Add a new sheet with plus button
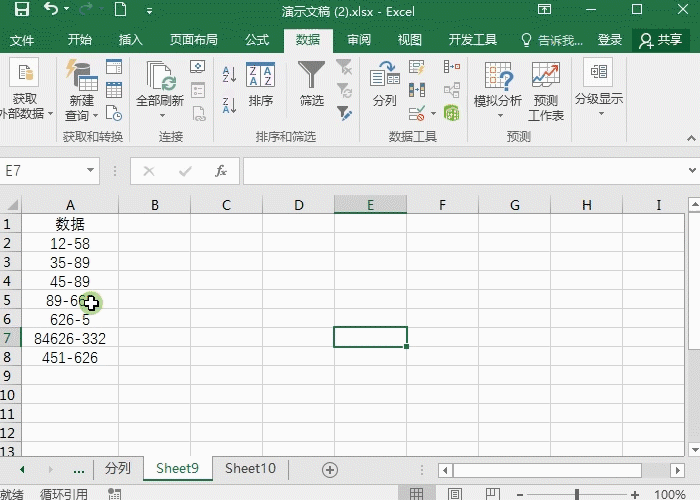 click(329, 470)
